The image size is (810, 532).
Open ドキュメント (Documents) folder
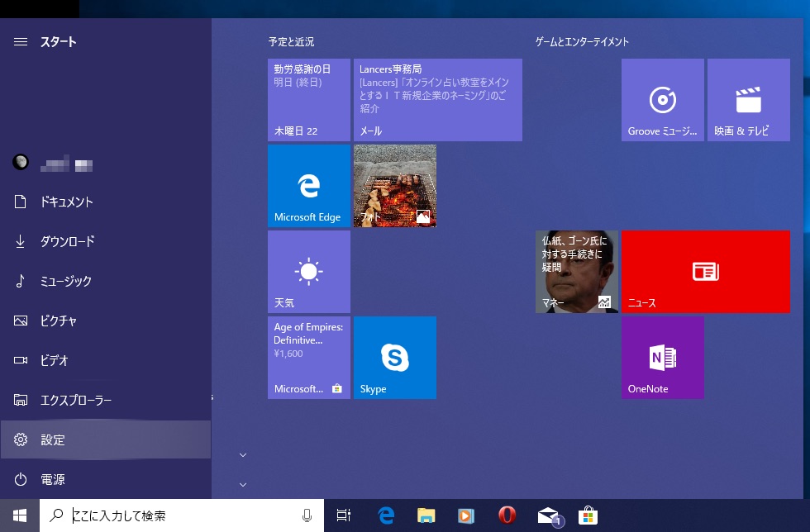click(106, 202)
